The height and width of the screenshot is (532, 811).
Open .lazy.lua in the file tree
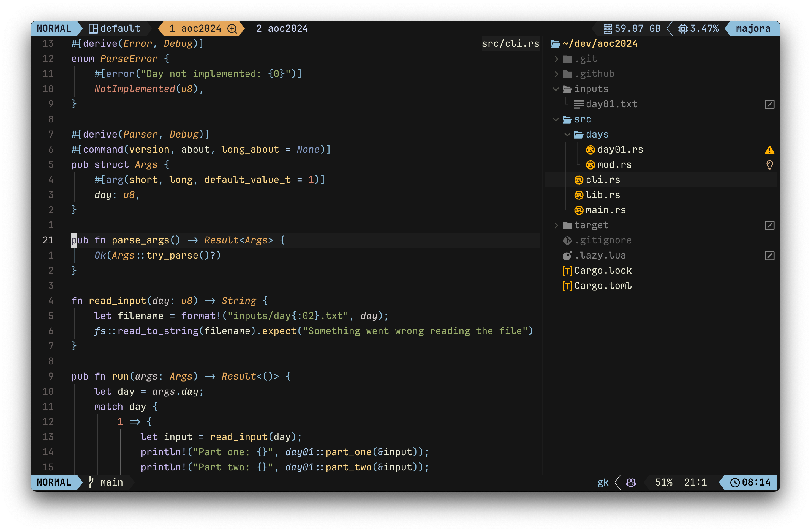pyautogui.click(x=600, y=256)
